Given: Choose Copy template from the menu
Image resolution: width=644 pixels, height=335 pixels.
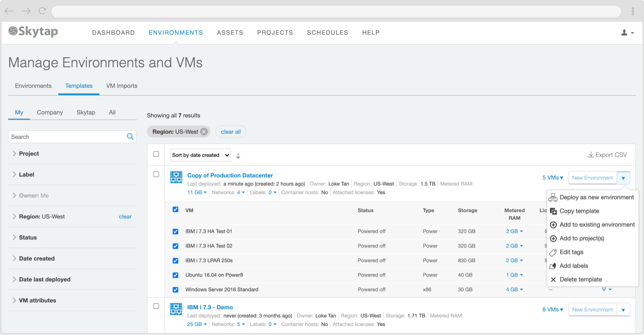Looking at the screenshot, I should point(579,211).
